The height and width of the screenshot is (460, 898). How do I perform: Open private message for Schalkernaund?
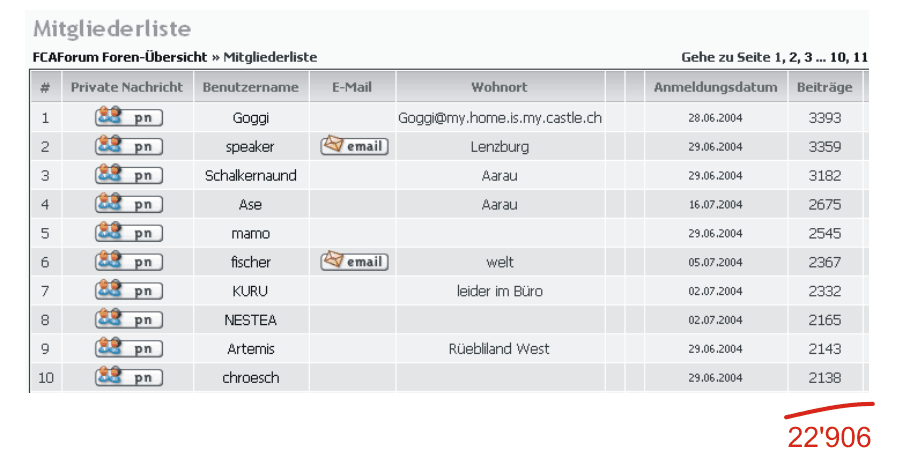click(129, 175)
